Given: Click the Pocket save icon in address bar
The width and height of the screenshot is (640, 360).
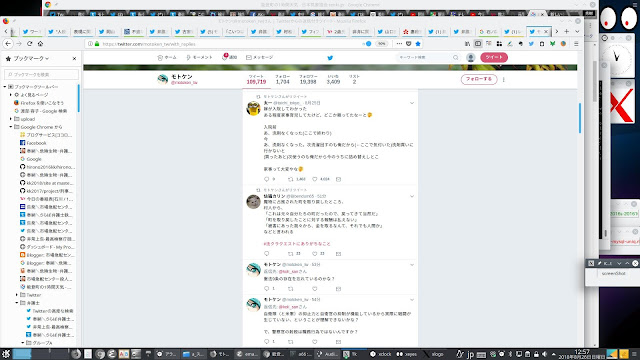Looking at the screenshot, I should (409, 44).
